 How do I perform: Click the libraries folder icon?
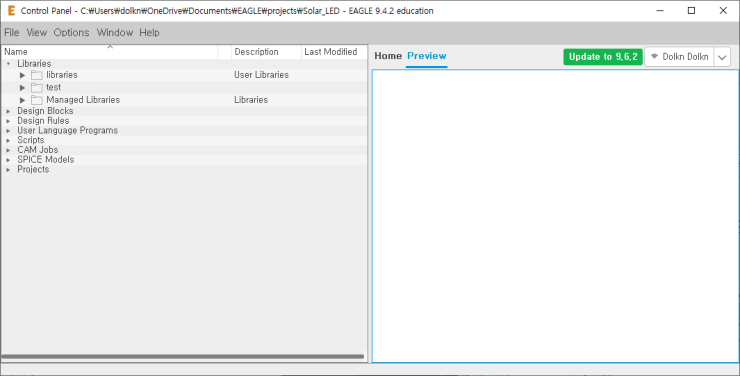[37, 75]
